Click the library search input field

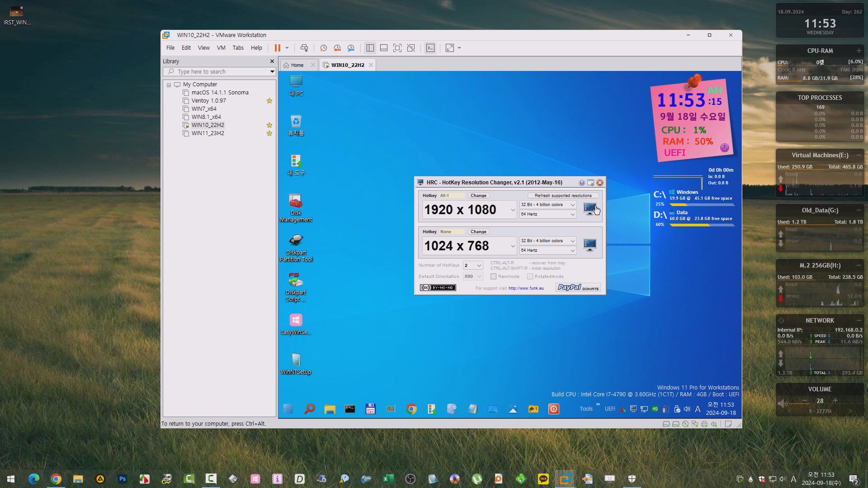219,72
